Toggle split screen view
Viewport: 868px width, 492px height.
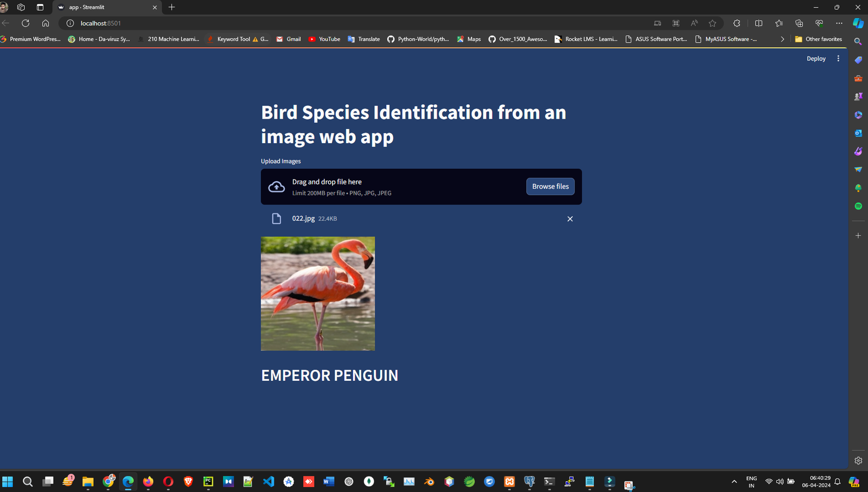pos(758,23)
